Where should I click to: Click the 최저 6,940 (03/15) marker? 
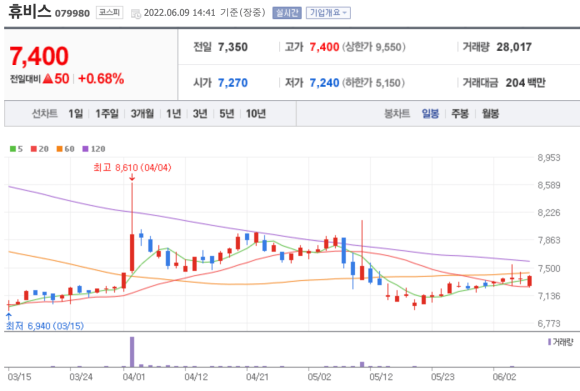(x=45, y=326)
